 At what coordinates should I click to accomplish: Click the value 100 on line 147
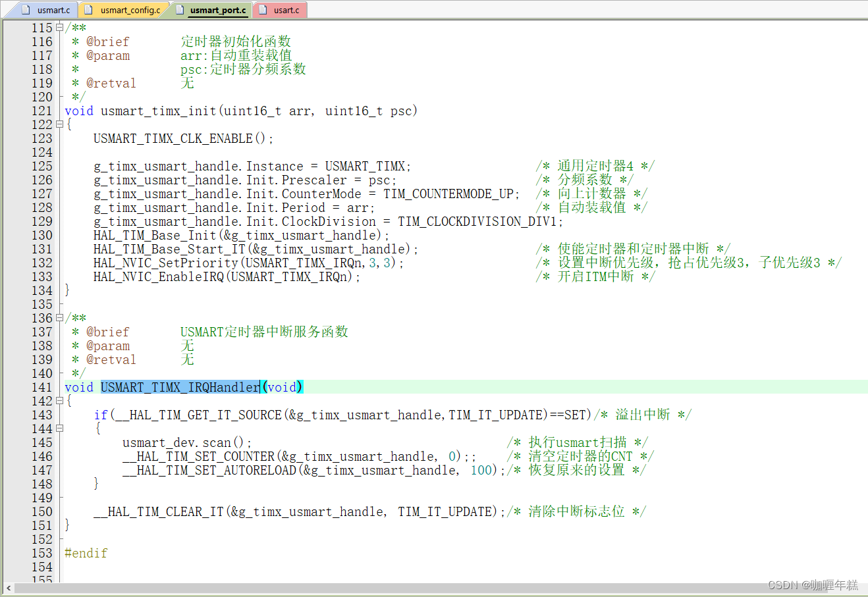click(481, 470)
